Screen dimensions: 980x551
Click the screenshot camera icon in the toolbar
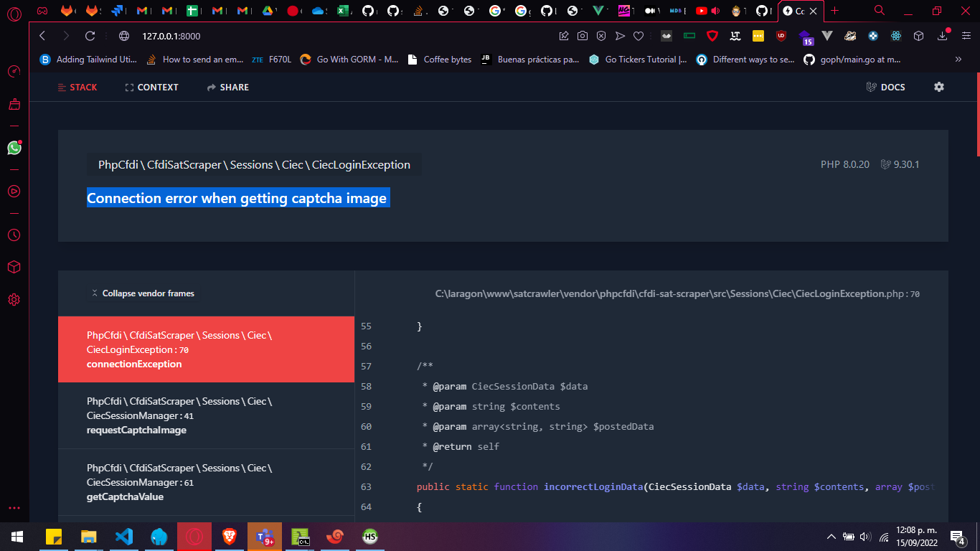coord(583,35)
